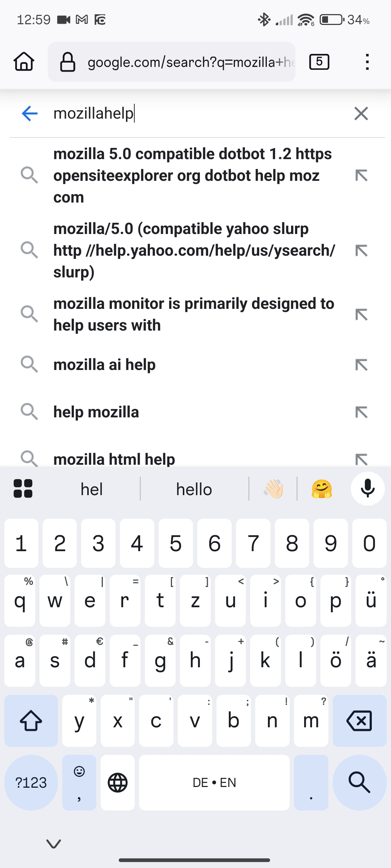
Task: Tap the backspace delete key
Action: (x=360, y=720)
